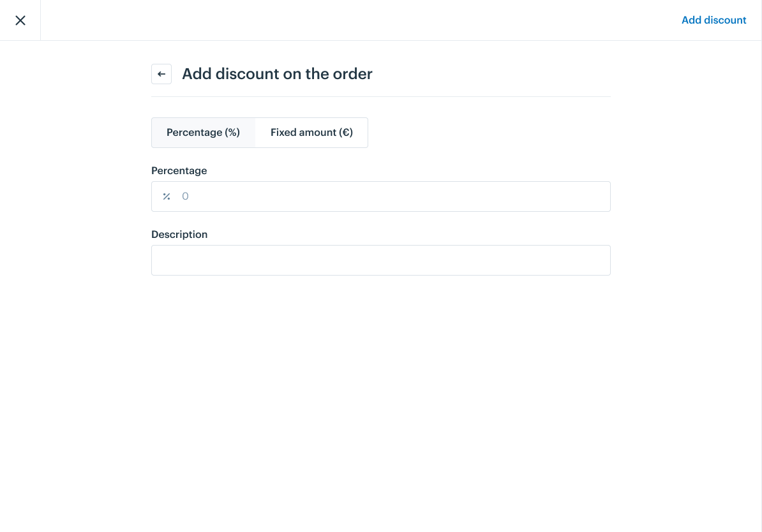
Task: Return to the previous step via the back arrow icon
Action: tap(161, 74)
